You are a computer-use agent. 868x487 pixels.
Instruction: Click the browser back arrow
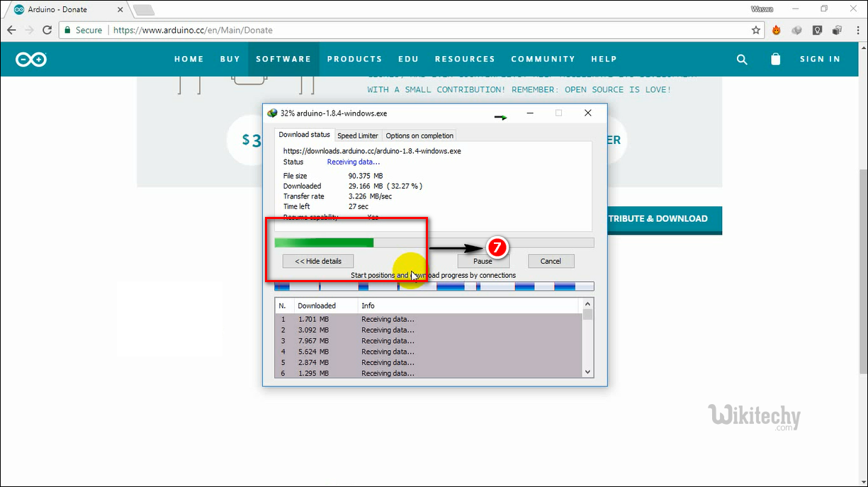pyautogui.click(x=11, y=30)
